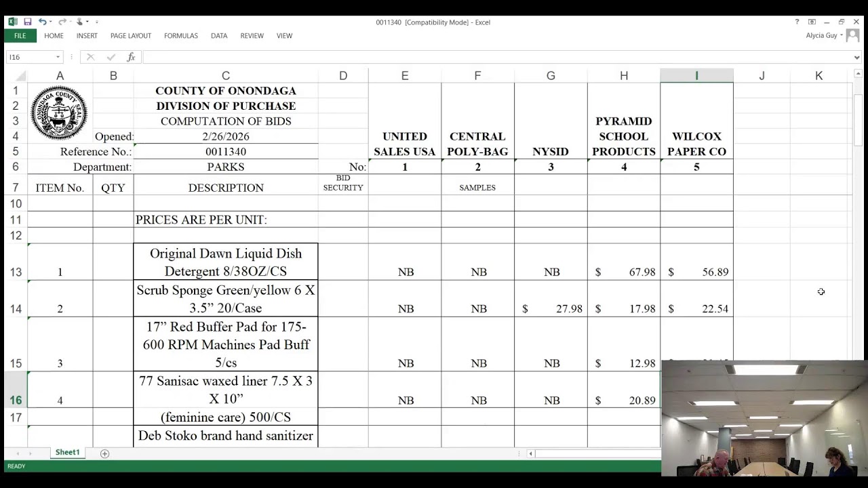Viewport: 868px width, 488px height.
Task: Click the user account avatar picture
Action: click(852, 36)
